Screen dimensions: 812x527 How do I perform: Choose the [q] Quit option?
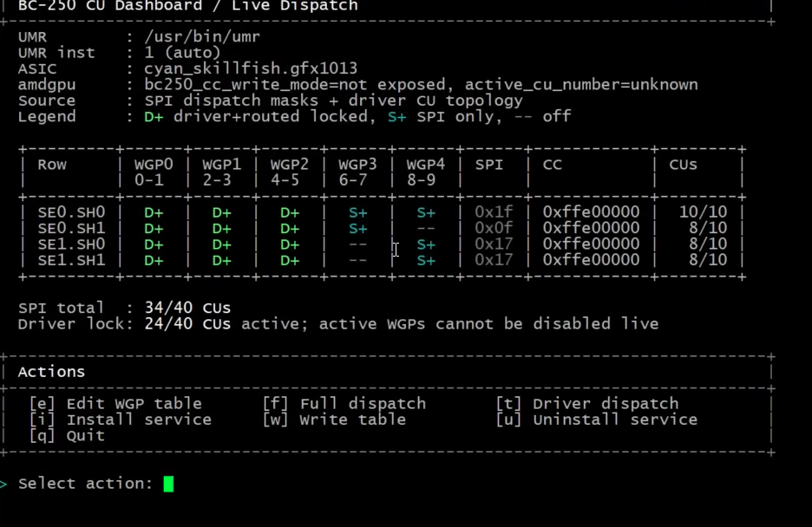coord(67,436)
